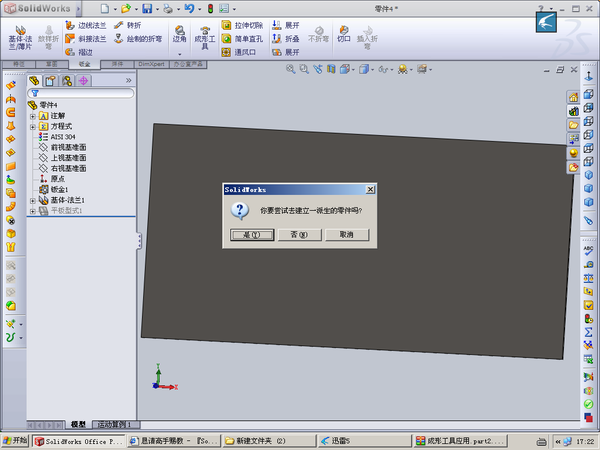Expand the 基体-法兰1 feature node

click(x=33, y=201)
